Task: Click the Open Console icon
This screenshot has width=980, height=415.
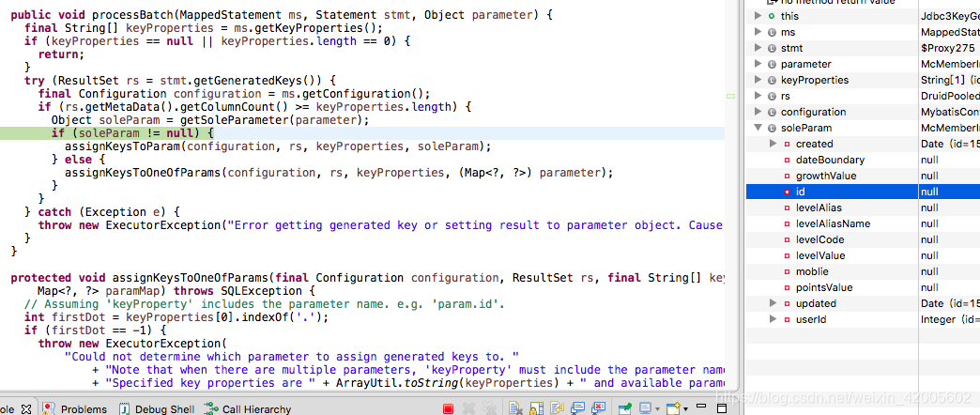Action: 674,408
